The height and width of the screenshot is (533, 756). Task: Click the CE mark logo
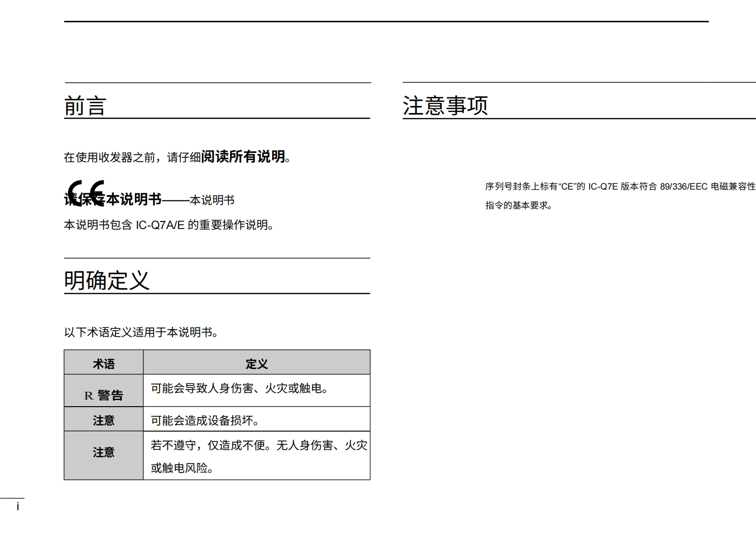tap(85, 192)
